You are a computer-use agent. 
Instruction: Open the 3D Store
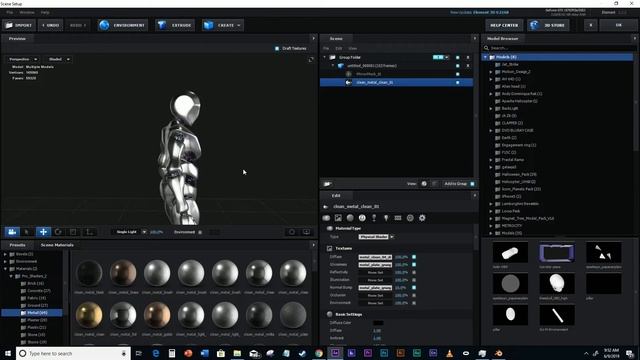tap(549, 25)
